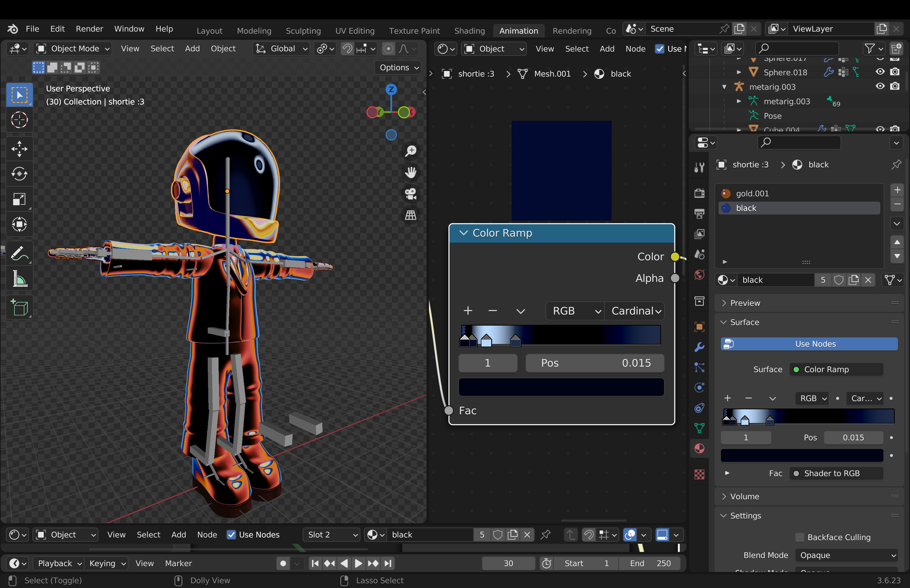This screenshot has height=588, width=910.
Task: Open the Cardinal interpolation dropdown in node
Action: tap(635, 311)
